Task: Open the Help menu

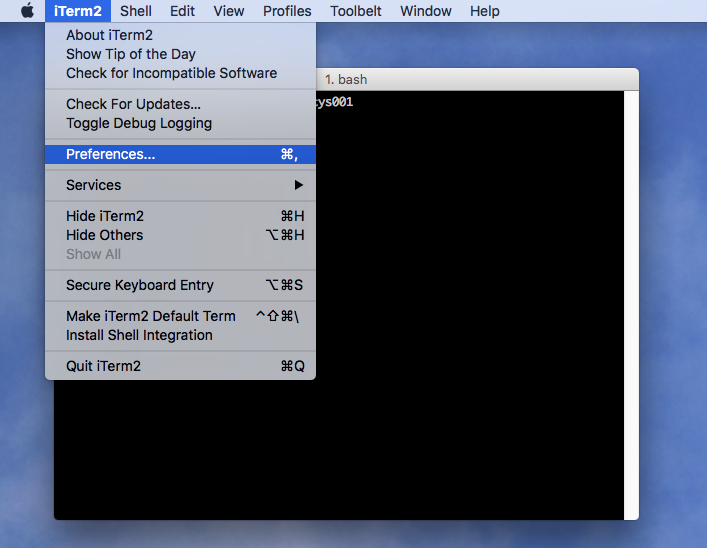Action: point(485,11)
